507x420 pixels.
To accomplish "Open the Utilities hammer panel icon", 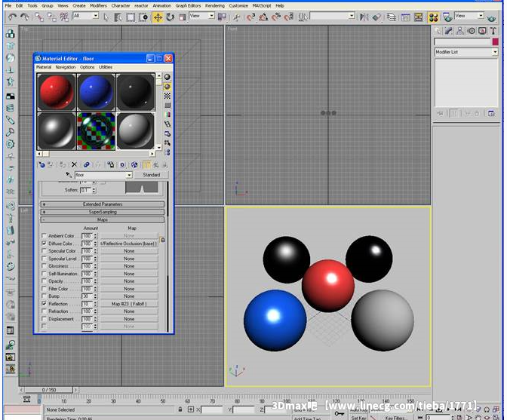I will [x=493, y=31].
